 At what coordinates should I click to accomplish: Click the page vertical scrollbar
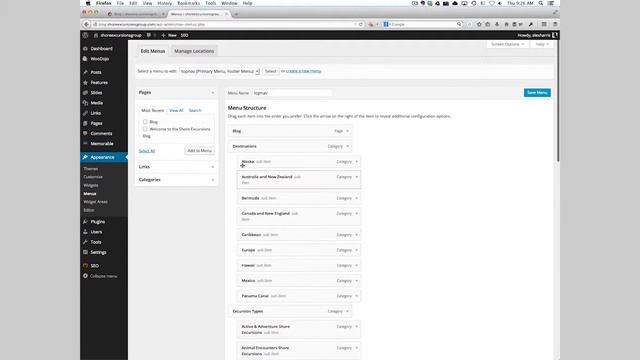(x=557, y=102)
